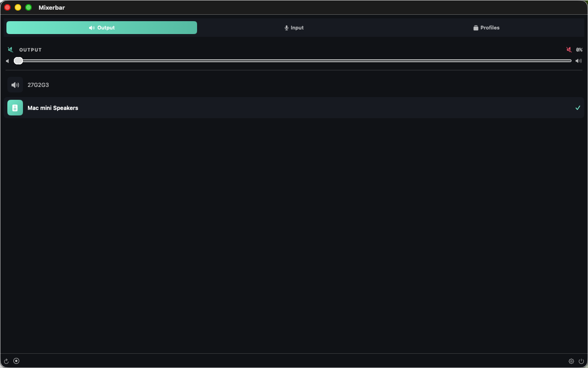Image resolution: width=588 pixels, height=368 pixels.
Task: Click the low-volume speaker icon left of slider
Action: click(x=7, y=61)
